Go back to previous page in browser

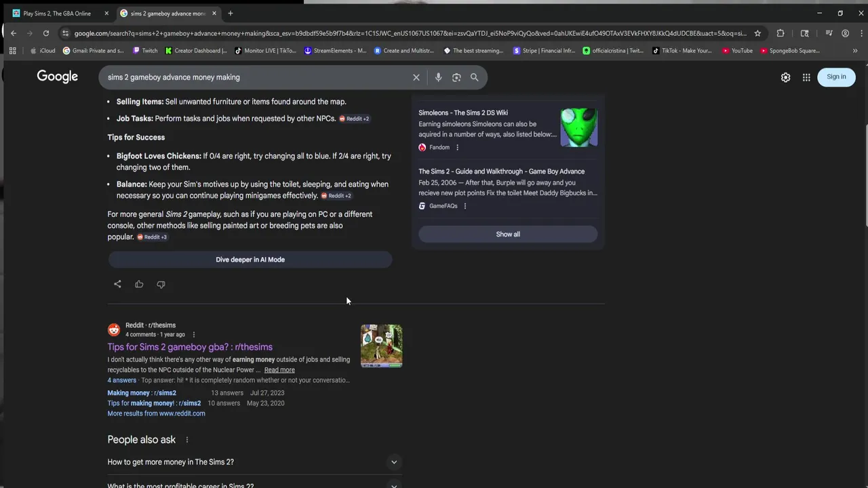point(13,33)
